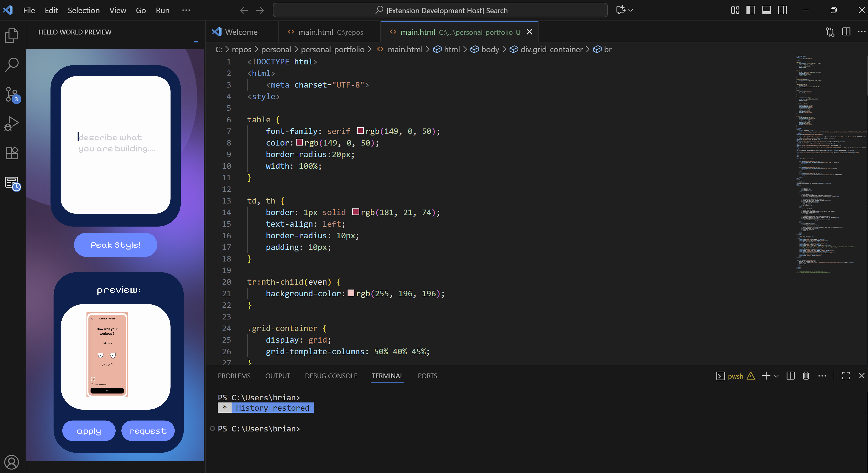Open the Explorer view in activity bar
Viewport: 868px width, 473px height.
[x=12, y=35]
